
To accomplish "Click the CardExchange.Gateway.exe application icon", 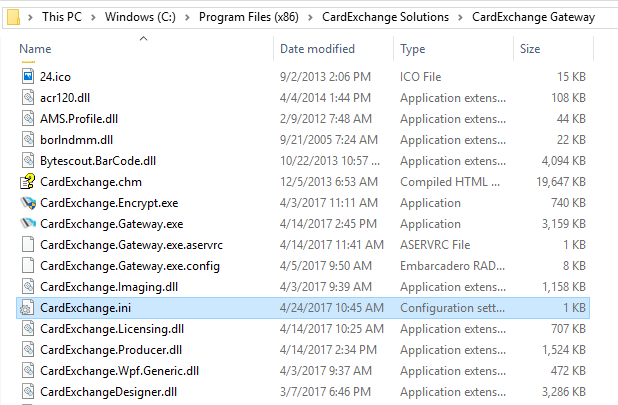I will [x=28, y=223].
